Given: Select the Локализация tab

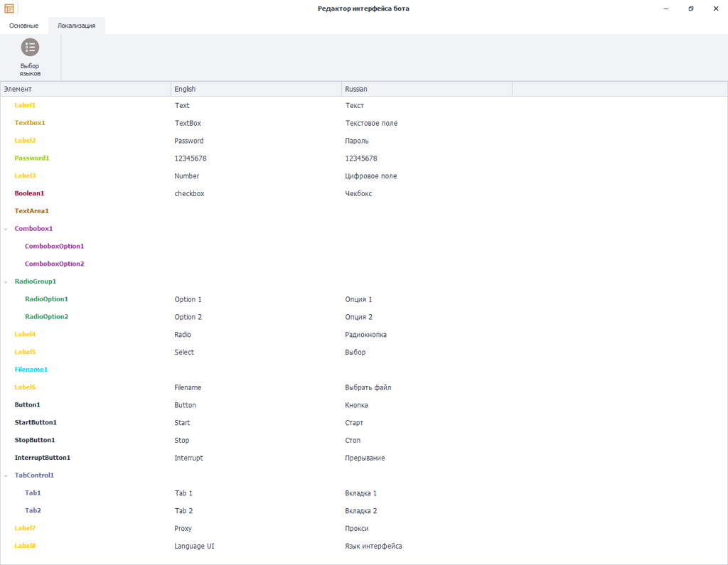Looking at the screenshot, I should [76, 26].
